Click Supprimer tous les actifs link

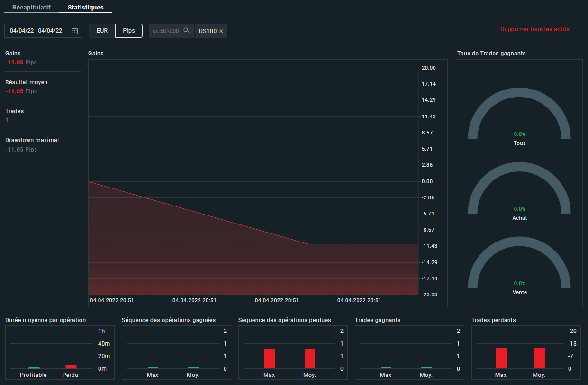pos(535,29)
